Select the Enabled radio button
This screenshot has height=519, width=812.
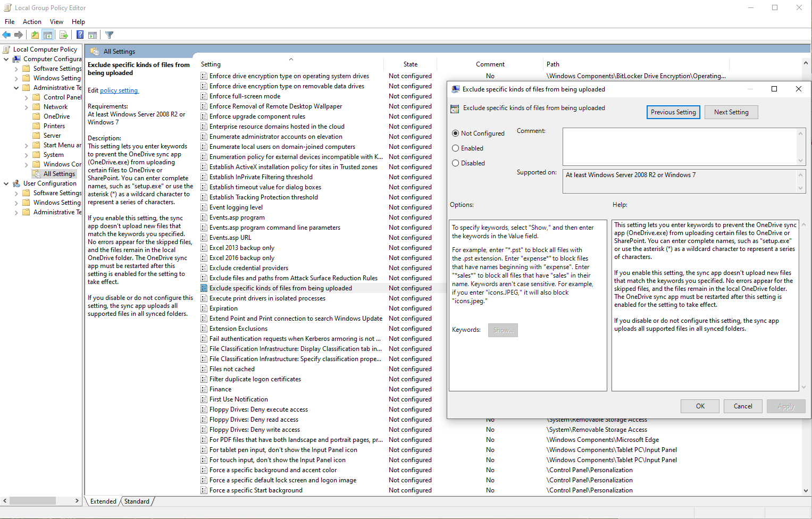[x=456, y=148]
